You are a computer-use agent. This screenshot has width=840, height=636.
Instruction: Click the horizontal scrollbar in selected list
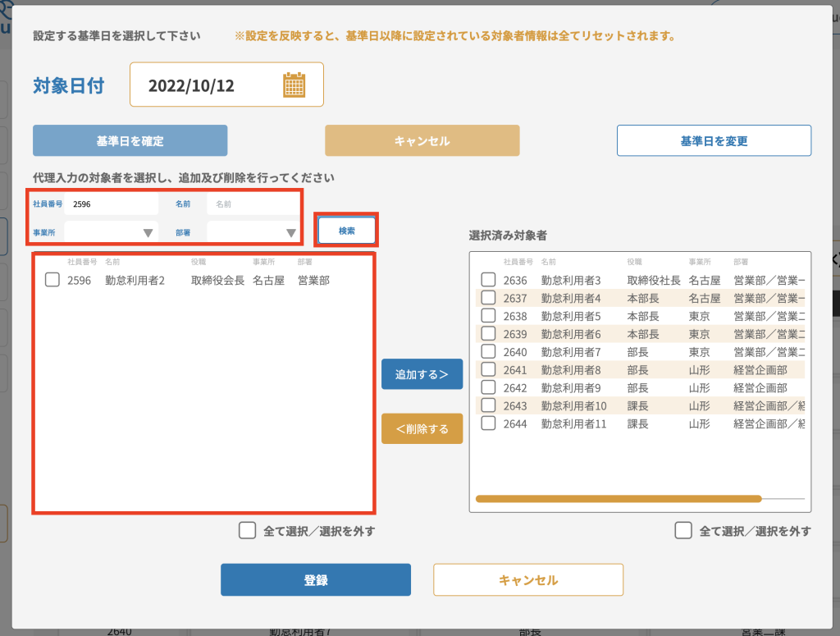tap(619, 498)
